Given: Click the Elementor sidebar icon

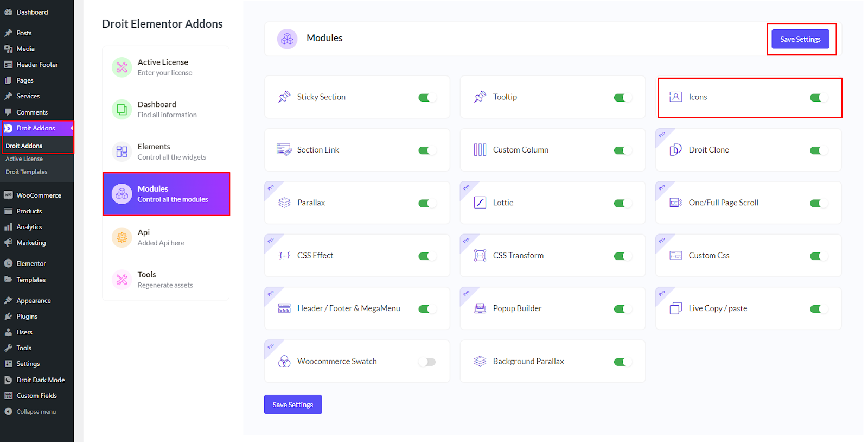Looking at the screenshot, I should click(8, 263).
